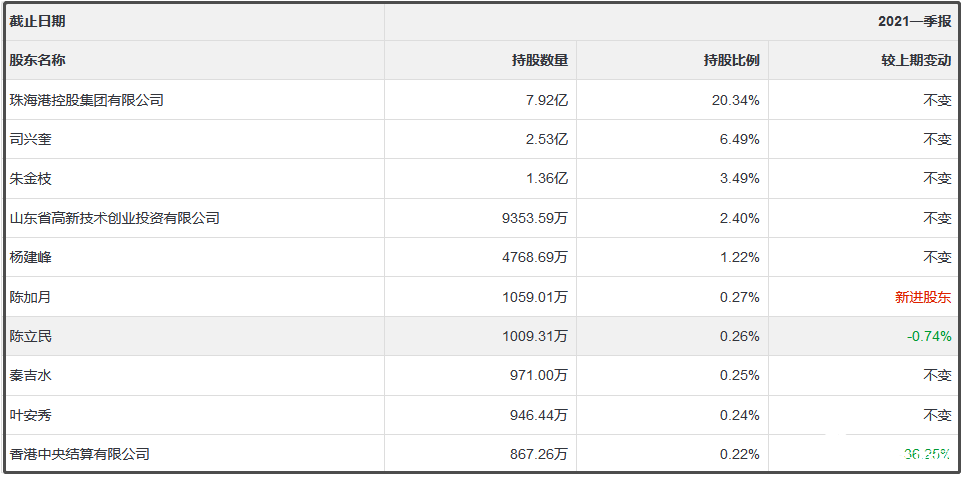Open 秦吉水 shareholder details
Viewport: 962px width, 477px height.
point(30,375)
